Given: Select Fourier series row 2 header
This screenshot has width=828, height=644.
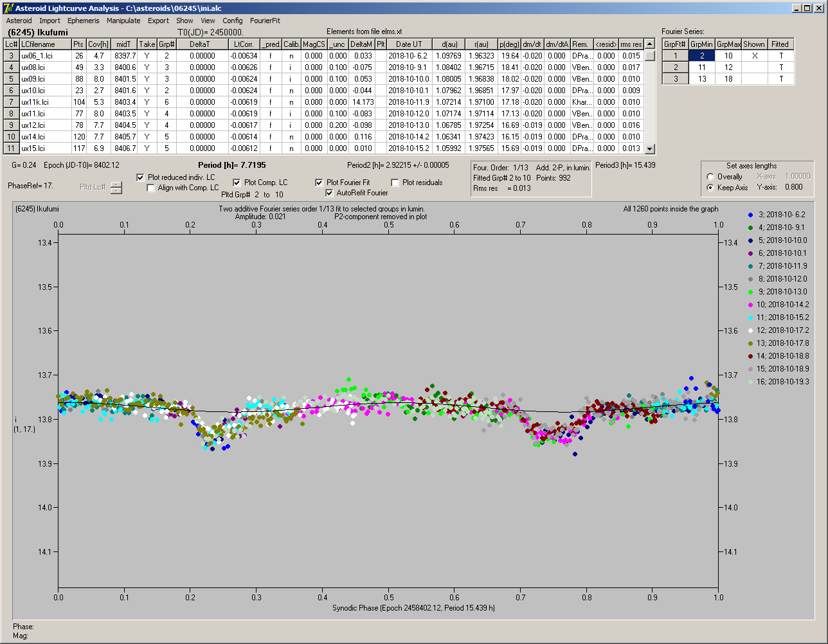Looking at the screenshot, I should pos(676,67).
